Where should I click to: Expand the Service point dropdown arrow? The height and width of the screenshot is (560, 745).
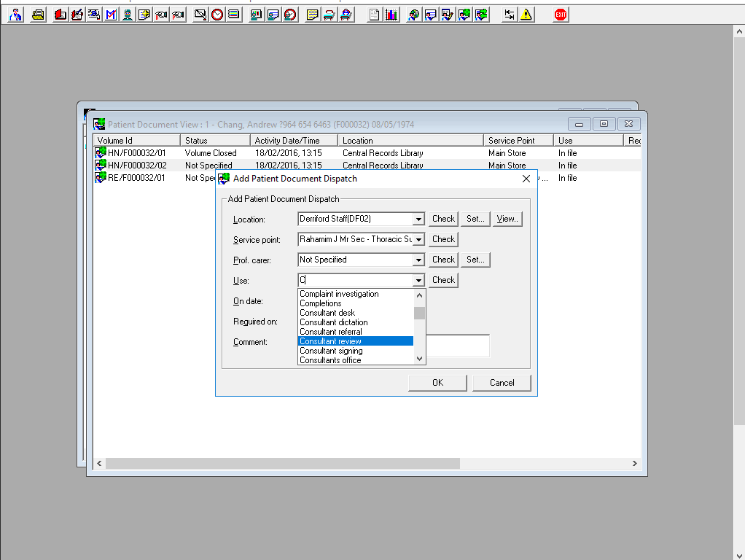point(418,240)
